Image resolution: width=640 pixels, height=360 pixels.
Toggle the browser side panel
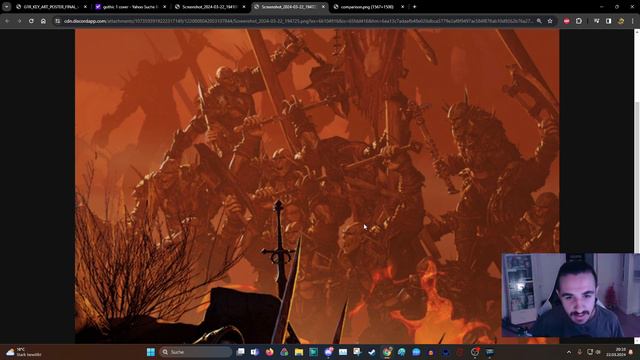pyautogui.click(x=609, y=21)
